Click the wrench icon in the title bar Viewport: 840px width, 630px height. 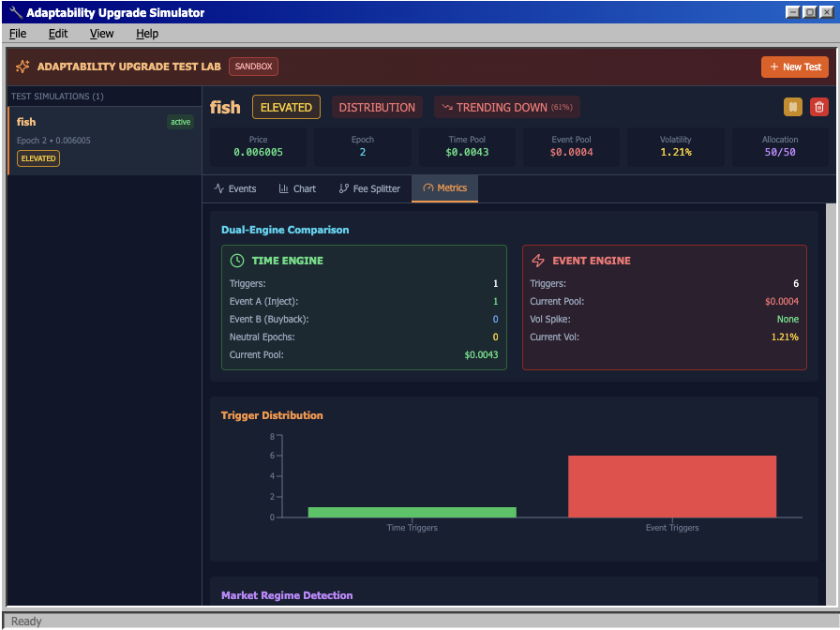16,12
